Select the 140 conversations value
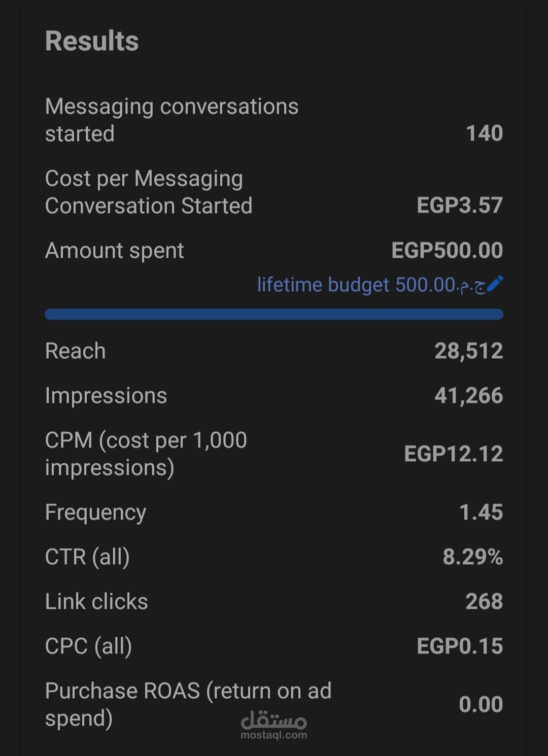Image resolution: width=548 pixels, height=756 pixels. [x=485, y=133]
